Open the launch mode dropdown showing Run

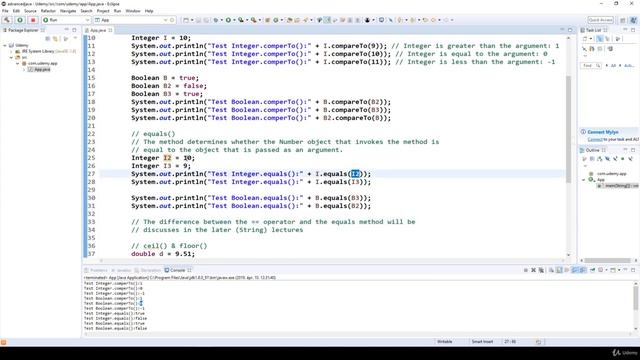[x=66, y=20]
